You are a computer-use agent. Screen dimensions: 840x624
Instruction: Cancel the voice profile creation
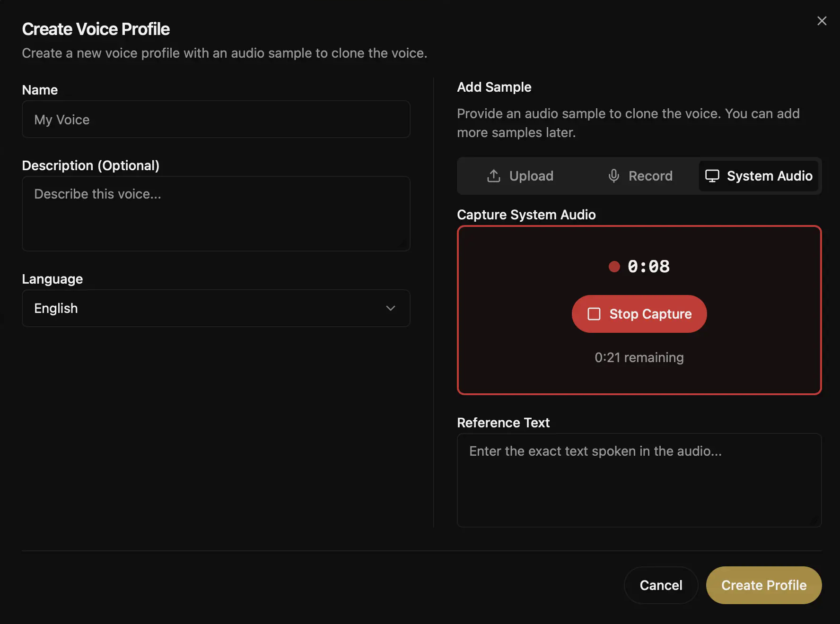coord(661,585)
